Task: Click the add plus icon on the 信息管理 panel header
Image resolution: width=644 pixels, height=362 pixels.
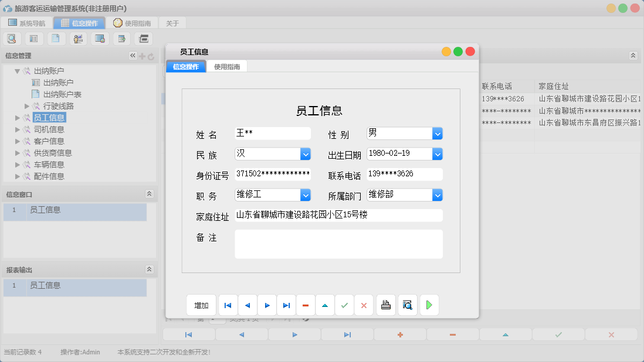Action: pyautogui.click(x=143, y=56)
